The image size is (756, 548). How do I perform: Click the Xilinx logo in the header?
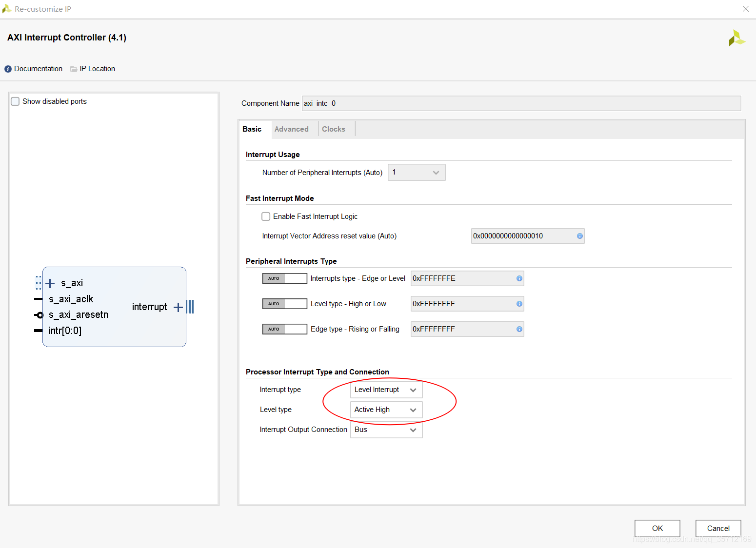pos(737,38)
